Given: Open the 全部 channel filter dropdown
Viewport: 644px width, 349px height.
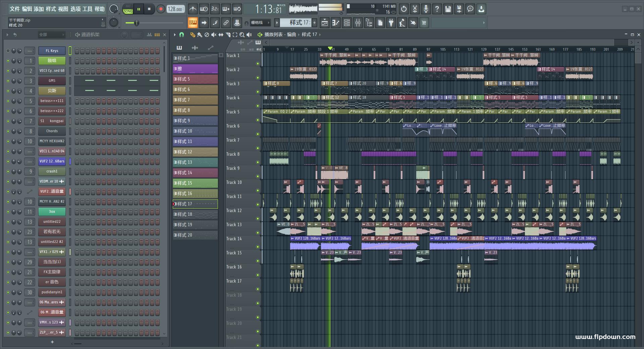Looking at the screenshot, I should click(x=52, y=35).
